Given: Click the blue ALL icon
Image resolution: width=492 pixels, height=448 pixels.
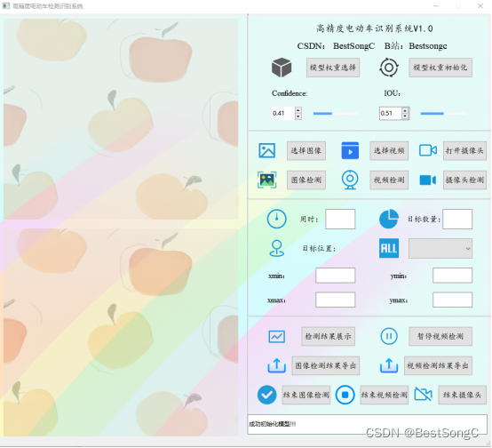Looking at the screenshot, I should pyautogui.click(x=389, y=248).
